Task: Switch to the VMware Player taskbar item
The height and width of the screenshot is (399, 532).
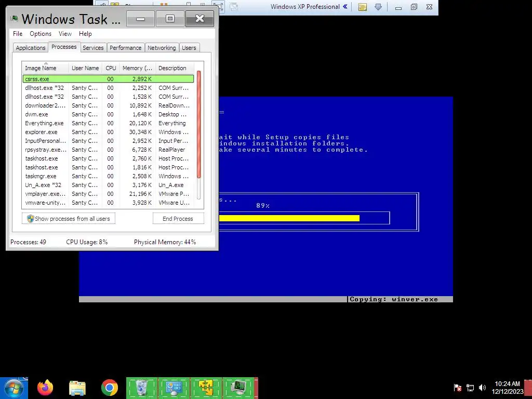Action: tap(206, 388)
